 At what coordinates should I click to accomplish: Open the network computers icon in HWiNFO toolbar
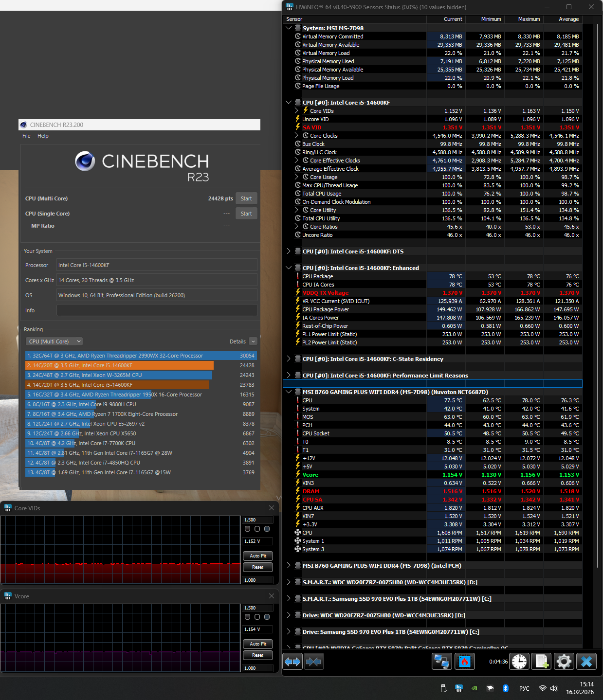point(442,662)
